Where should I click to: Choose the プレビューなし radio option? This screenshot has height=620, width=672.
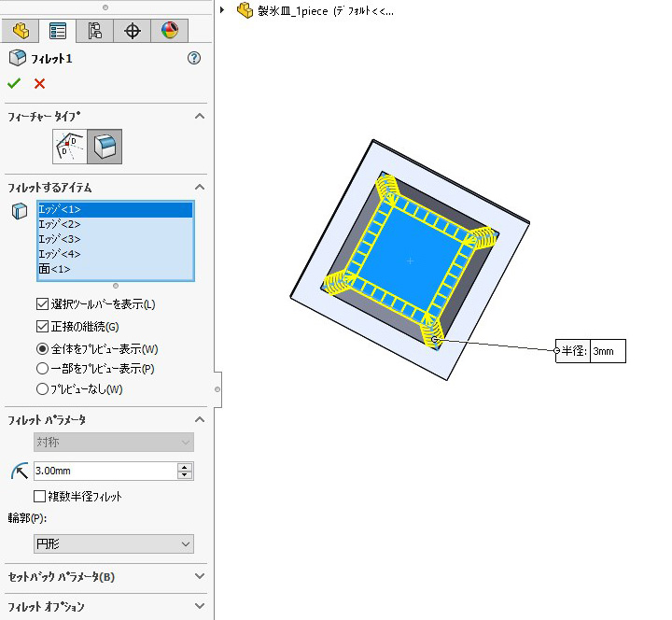pyautogui.click(x=42, y=389)
